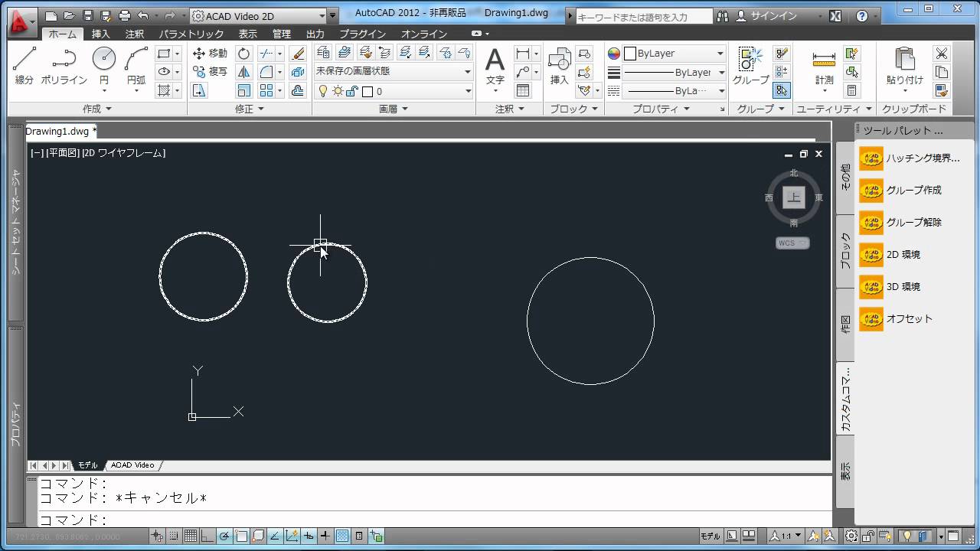Select the 円 (Circle) tool icon
The image size is (980, 551).
(104, 59)
